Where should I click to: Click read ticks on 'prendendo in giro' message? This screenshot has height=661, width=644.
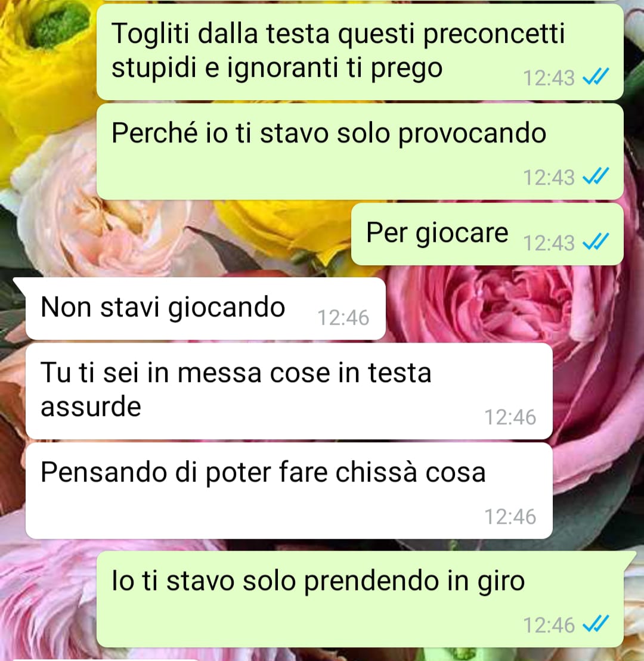(x=596, y=624)
